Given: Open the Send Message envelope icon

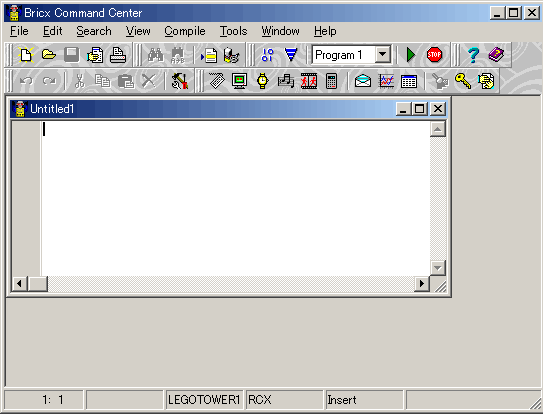Looking at the screenshot, I should pyautogui.click(x=363, y=81).
